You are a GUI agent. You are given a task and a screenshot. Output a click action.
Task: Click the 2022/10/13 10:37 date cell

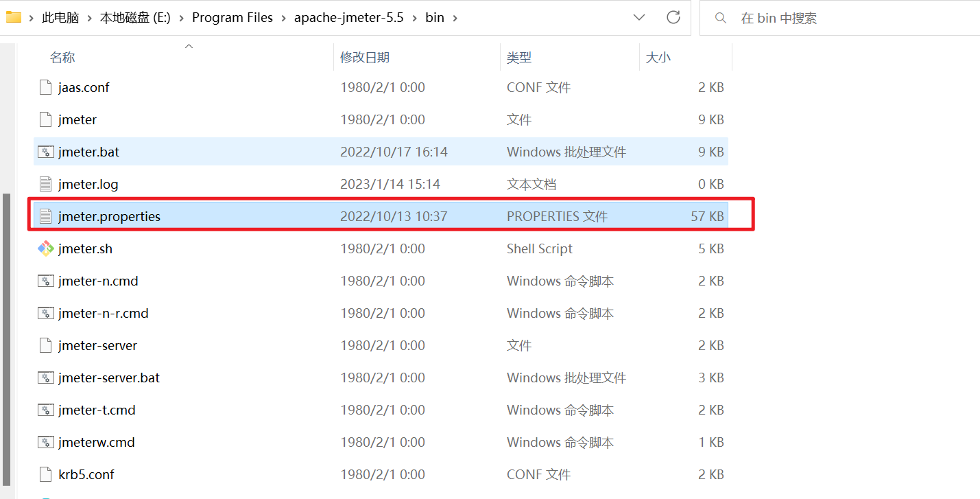394,216
